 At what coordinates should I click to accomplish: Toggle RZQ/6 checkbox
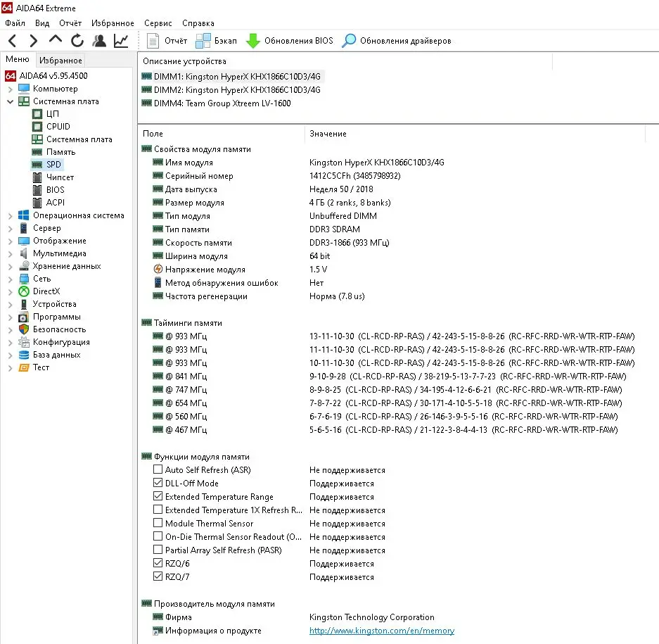tap(158, 563)
